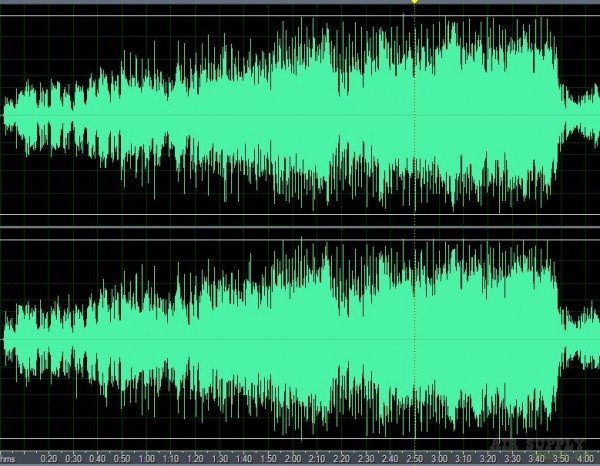Click the 2:30 mark on the time ruler
Viewport: 600px width, 466px height.
click(x=366, y=458)
